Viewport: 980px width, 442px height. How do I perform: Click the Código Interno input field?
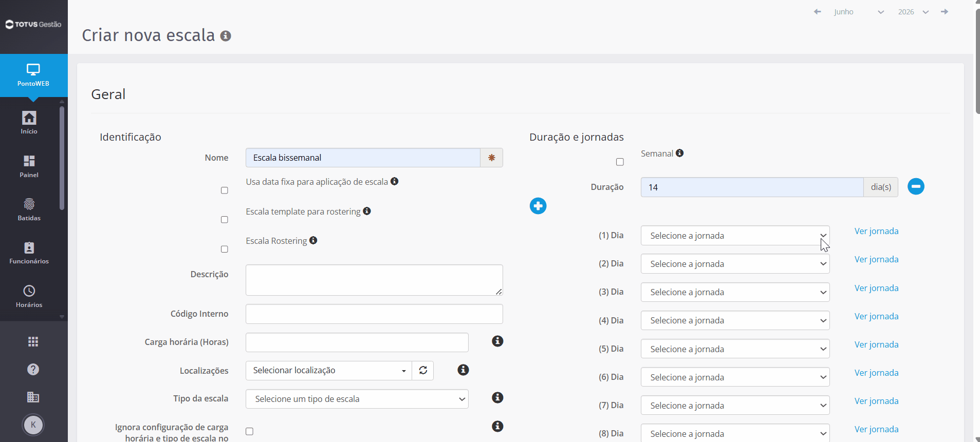pos(374,314)
